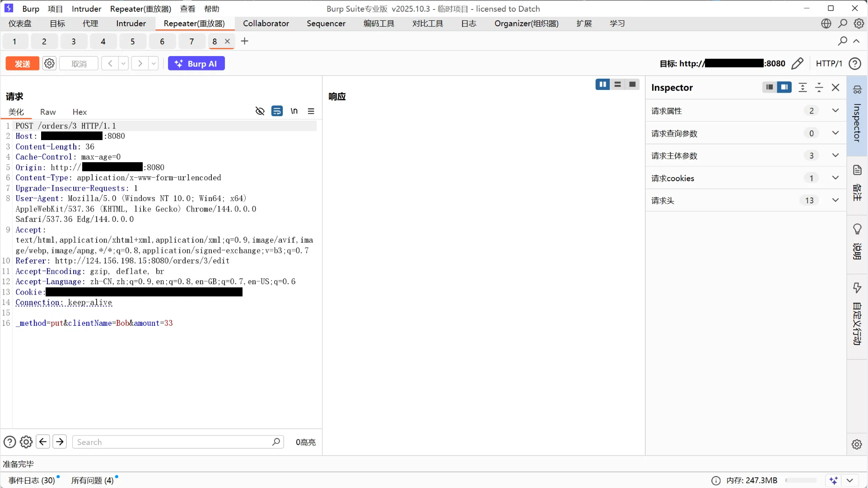
Task: Open search help question icon
Action: click(9, 442)
